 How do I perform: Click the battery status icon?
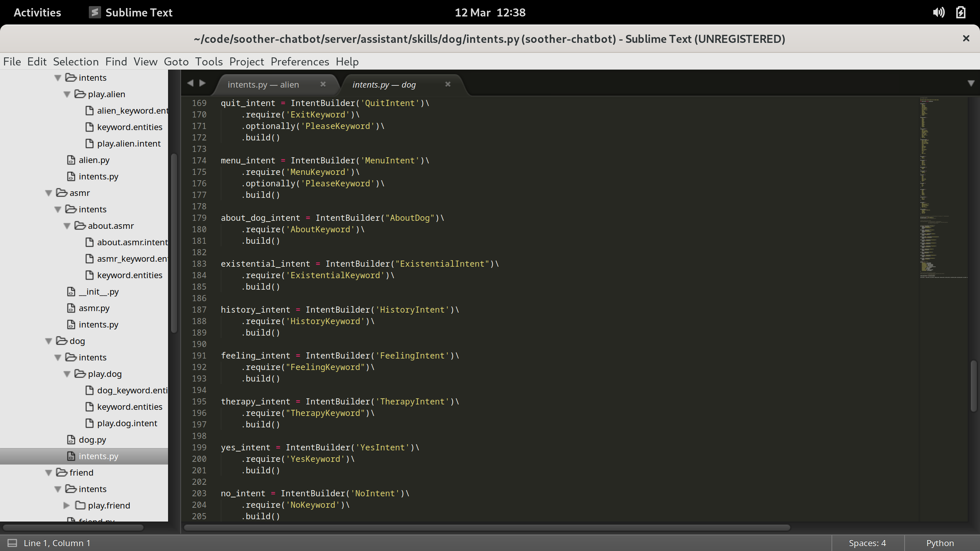click(x=961, y=13)
